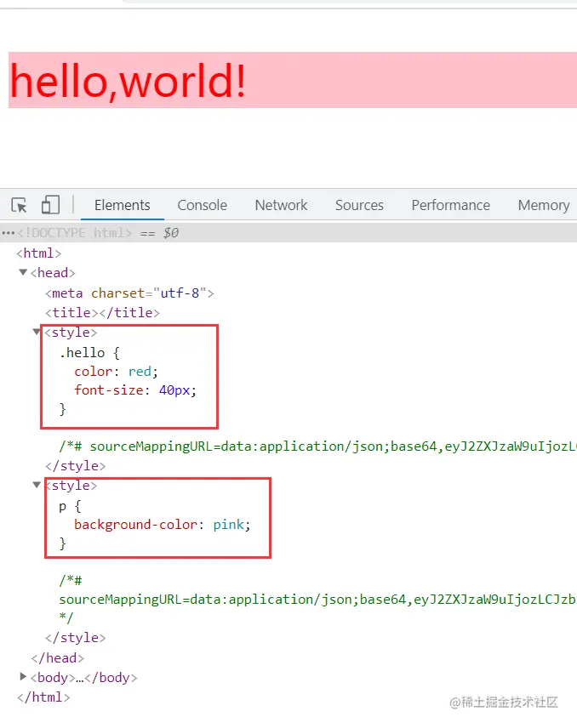Click the three-dots menu beside DOCTYPE
Viewport: 577px width, 728px height.
point(8,233)
